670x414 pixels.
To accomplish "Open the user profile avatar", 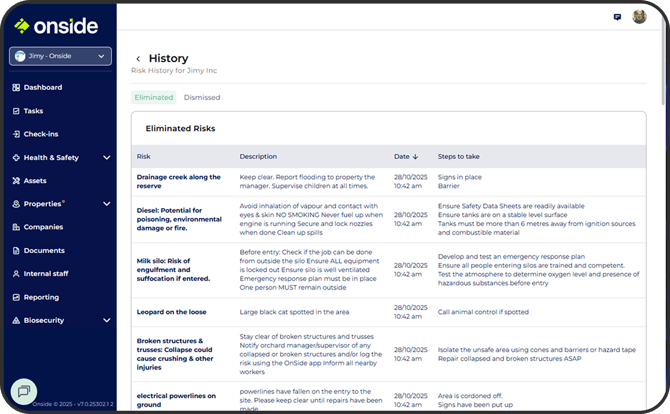I will pos(639,17).
